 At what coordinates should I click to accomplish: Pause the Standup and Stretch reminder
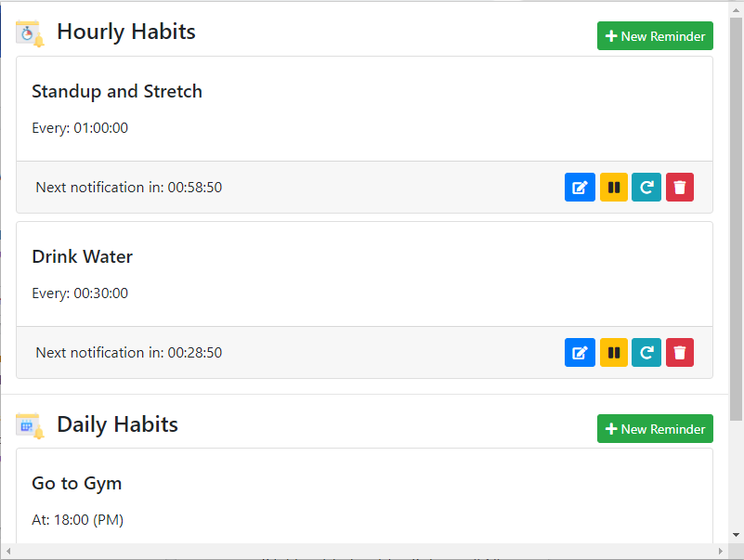(x=614, y=188)
